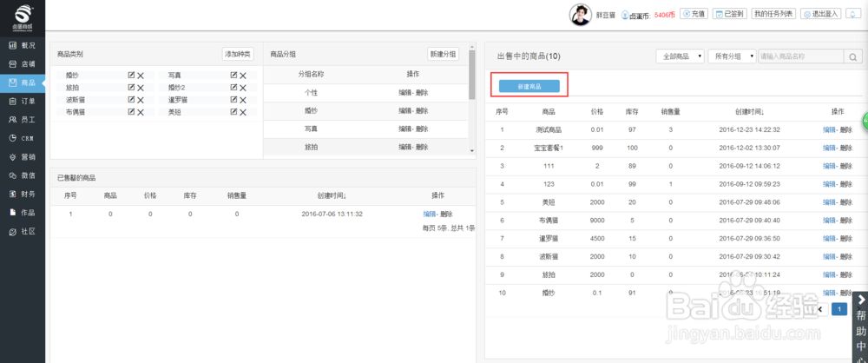Expand the 所有分组 dropdown filter

click(x=732, y=56)
